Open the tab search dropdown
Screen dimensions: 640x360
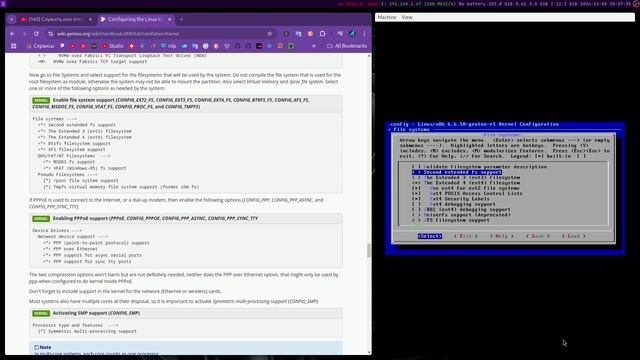11,19
